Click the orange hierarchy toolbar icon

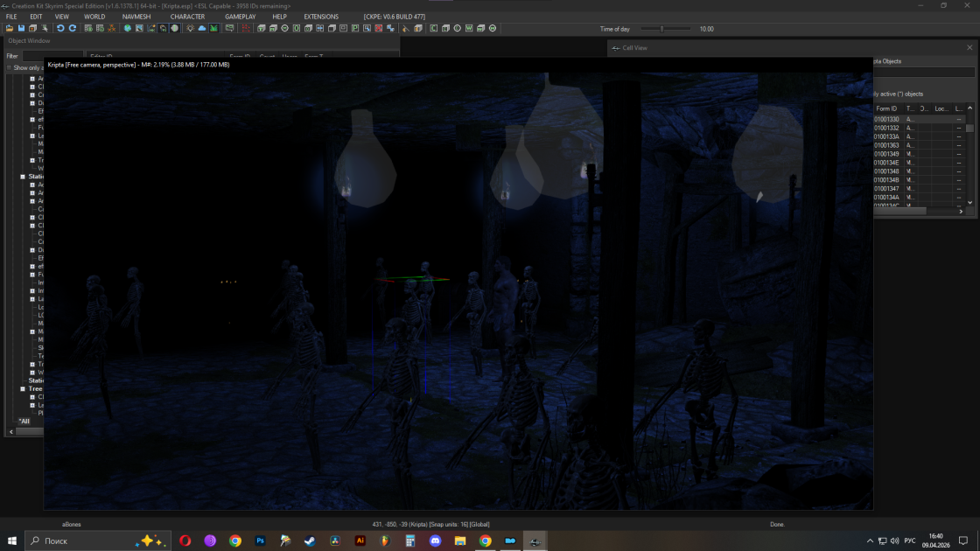[x=112, y=28]
